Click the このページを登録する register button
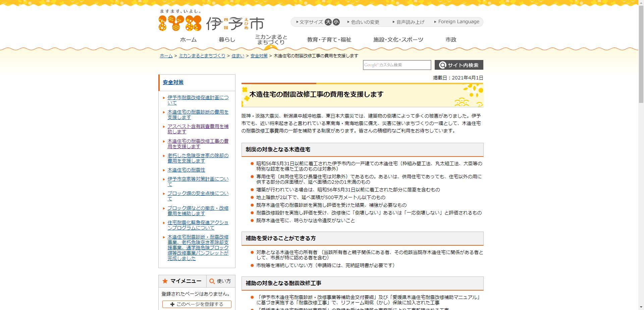Image resolution: width=644 pixels, height=310 pixels. 196,304
